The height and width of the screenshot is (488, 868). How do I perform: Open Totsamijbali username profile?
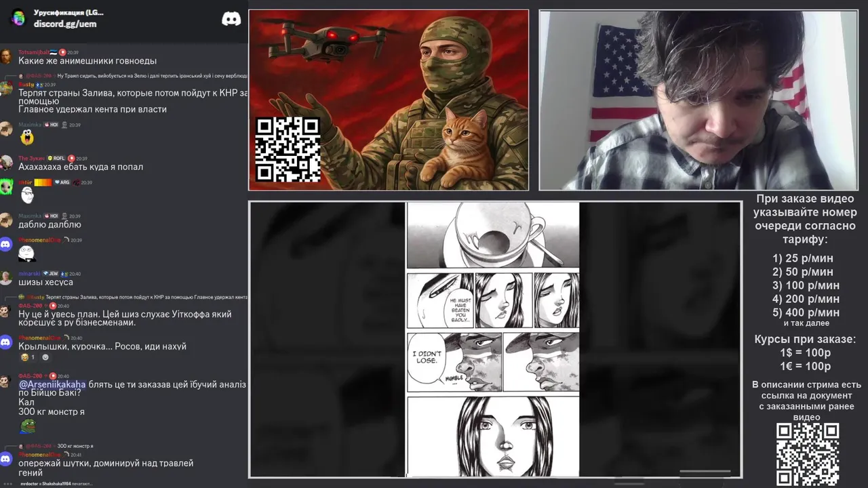[33, 52]
